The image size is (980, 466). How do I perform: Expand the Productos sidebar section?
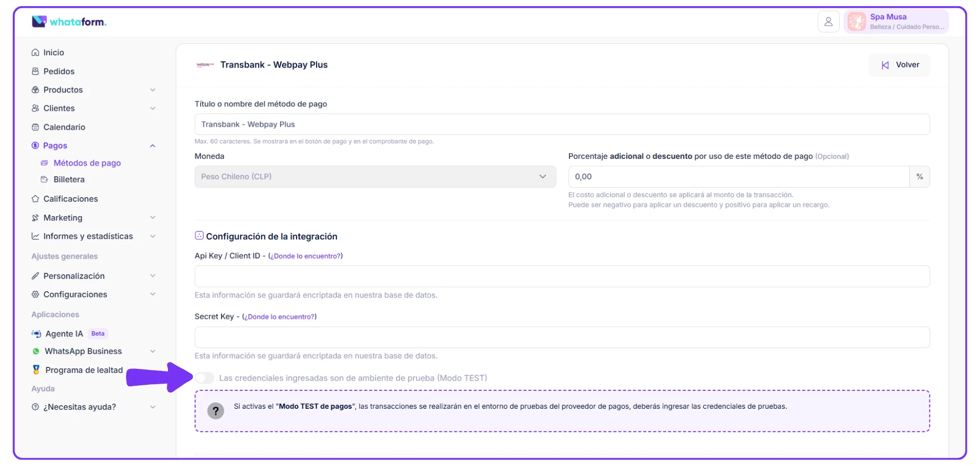[153, 90]
